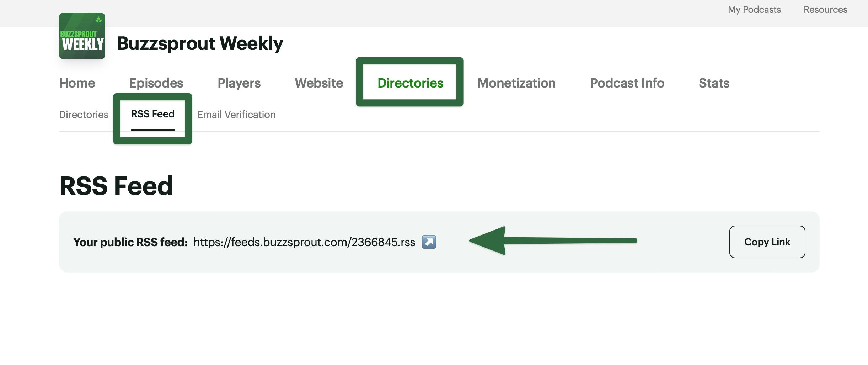
Task: Open the Monetization tab
Action: [516, 83]
